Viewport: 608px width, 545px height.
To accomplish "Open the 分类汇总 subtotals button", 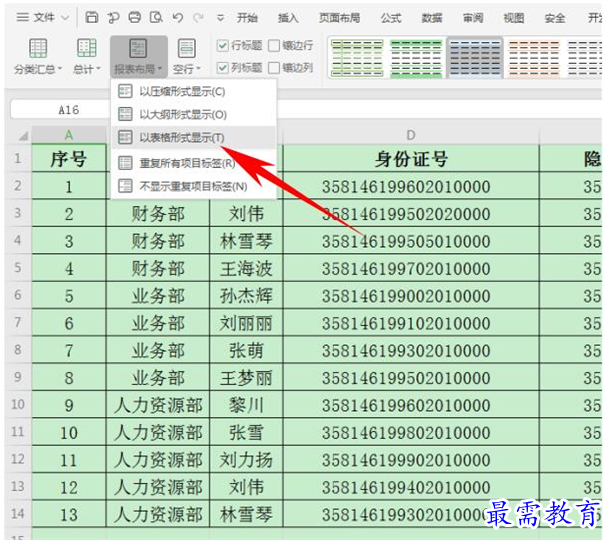I will coord(38,57).
